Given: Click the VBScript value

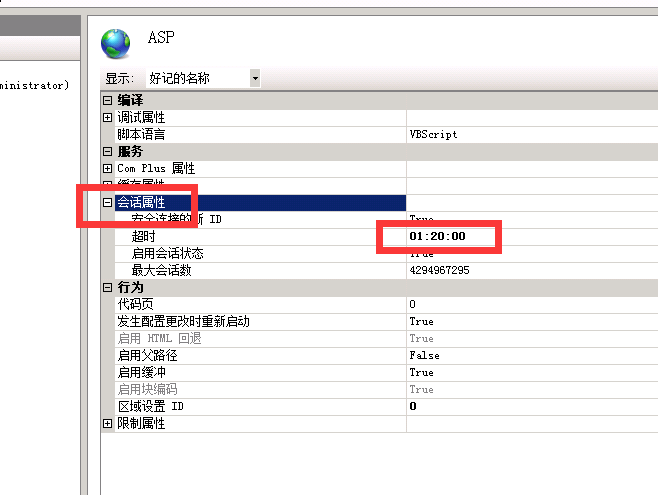Looking at the screenshot, I should [433, 135].
